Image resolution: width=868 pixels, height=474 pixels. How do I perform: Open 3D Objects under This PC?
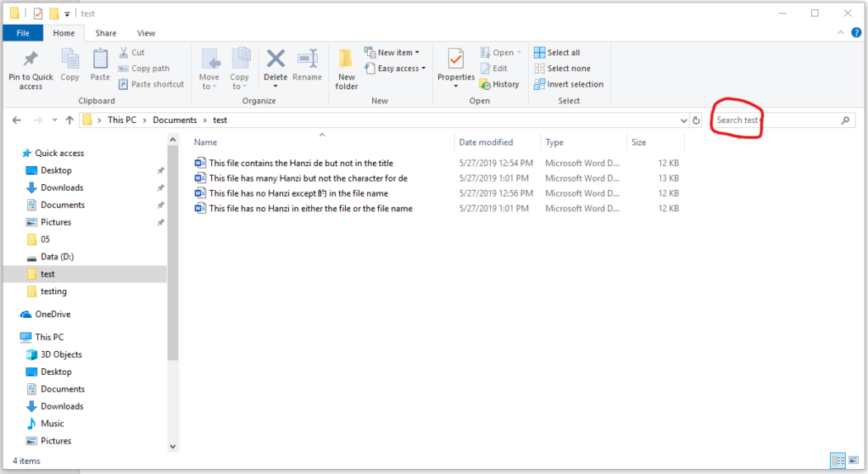pos(61,354)
